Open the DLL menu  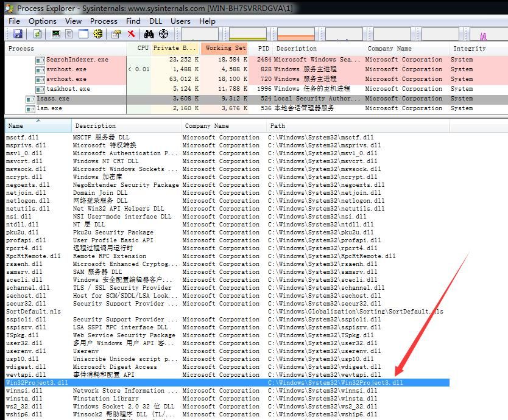click(155, 21)
